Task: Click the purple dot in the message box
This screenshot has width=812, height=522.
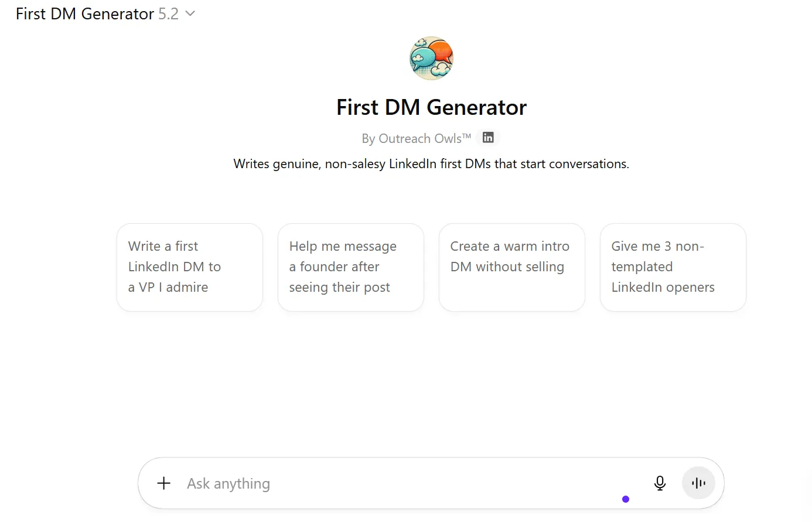Action: (x=626, y=499)
